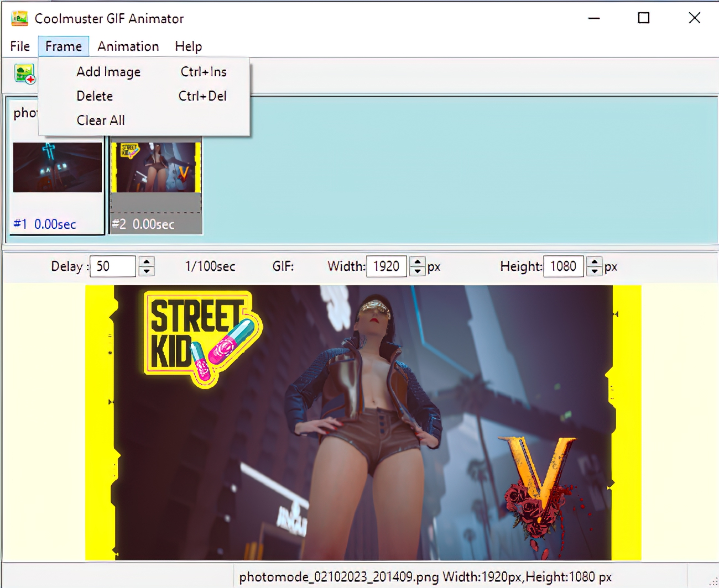Decrease Delay with down arrow
719x588 pixels.
tap(147, 271)
